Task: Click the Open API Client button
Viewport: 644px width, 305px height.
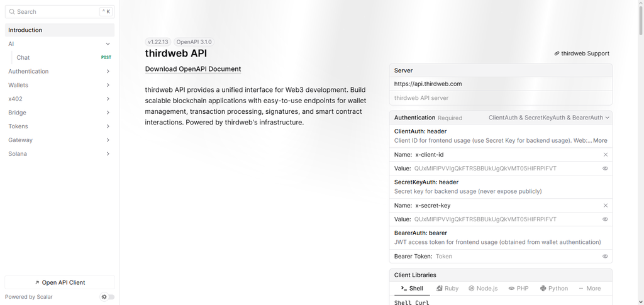Action: tap(60, 282)
